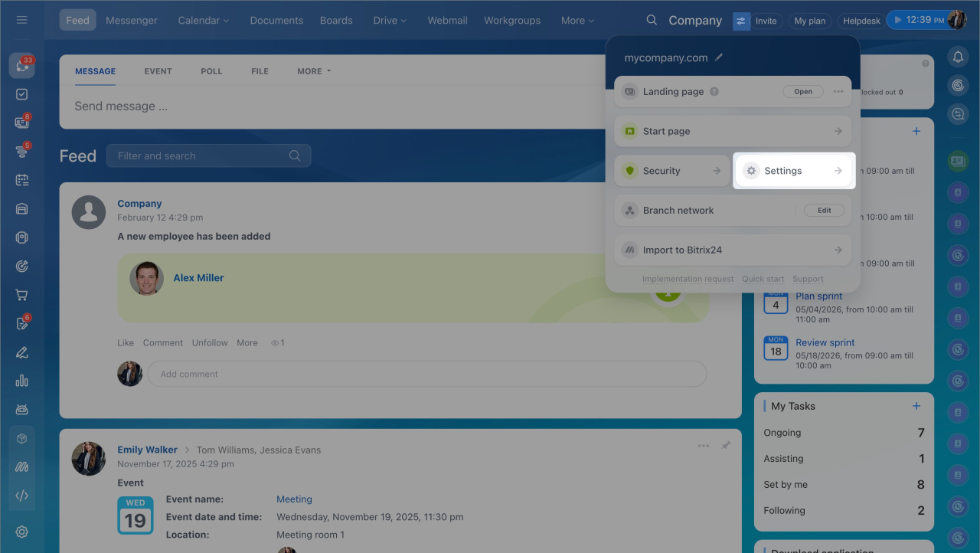980x553 pixels.
Task: Switch to the POLL tab
Action: 211,71
